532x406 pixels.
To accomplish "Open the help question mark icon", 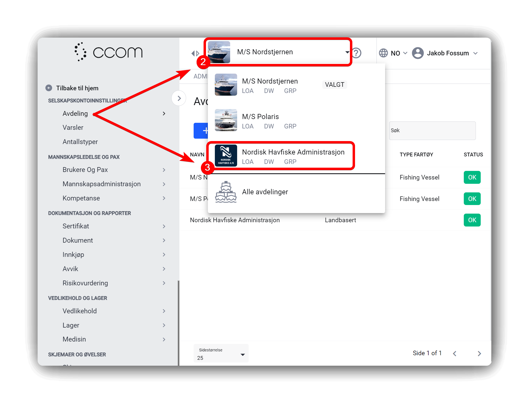I will click(x=356, y=53).
